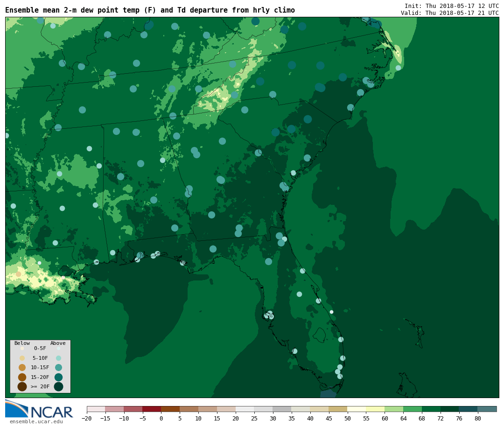504x427 pixels.
Task: Pick the gray swatch between 30 and 35
Action: coord(282,409)
